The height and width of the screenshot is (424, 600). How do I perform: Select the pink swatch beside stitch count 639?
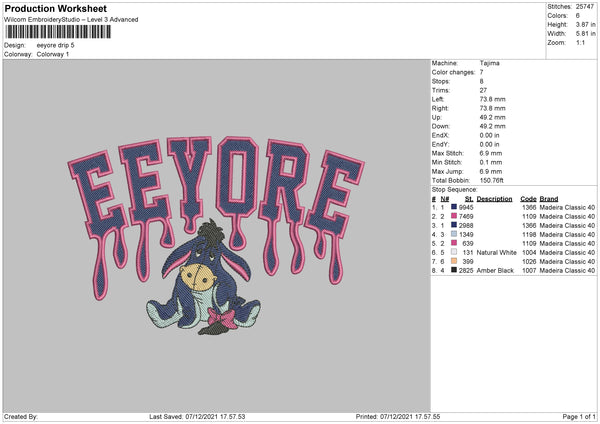pos(454,243)
